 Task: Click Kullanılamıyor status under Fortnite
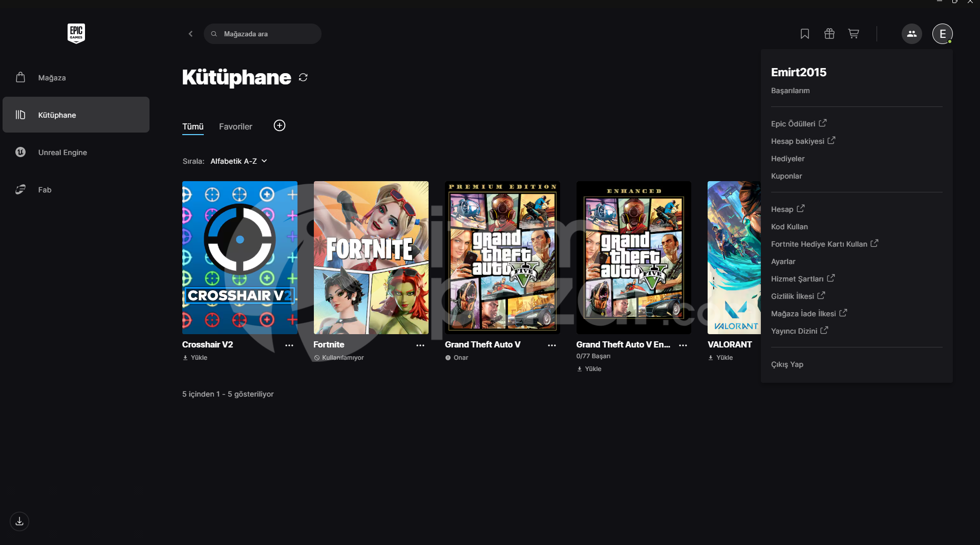pos(339,358)
